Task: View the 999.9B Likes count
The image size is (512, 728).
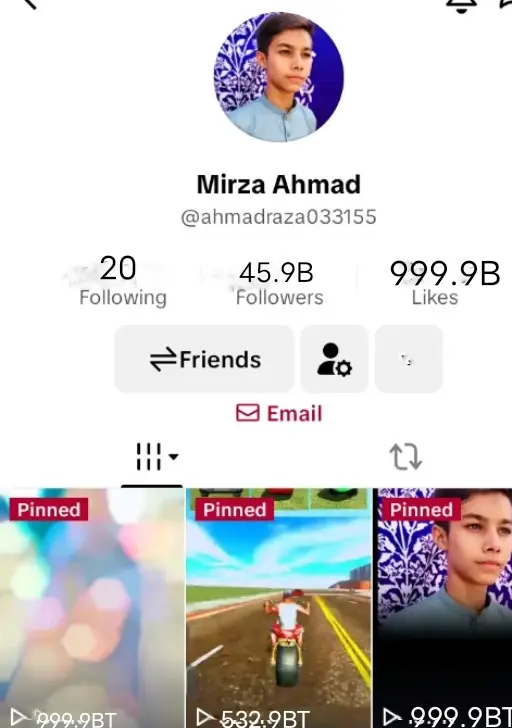Action: click(445, 283)
